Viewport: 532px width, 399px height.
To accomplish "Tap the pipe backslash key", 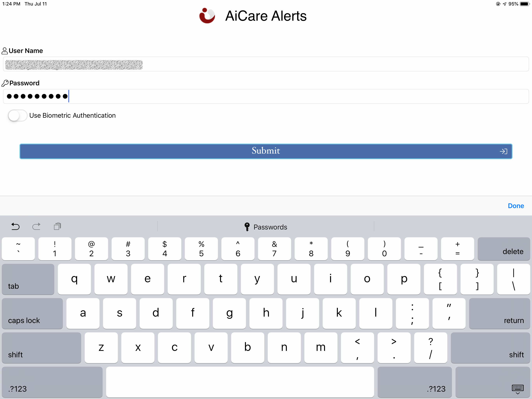I will 514,279.
